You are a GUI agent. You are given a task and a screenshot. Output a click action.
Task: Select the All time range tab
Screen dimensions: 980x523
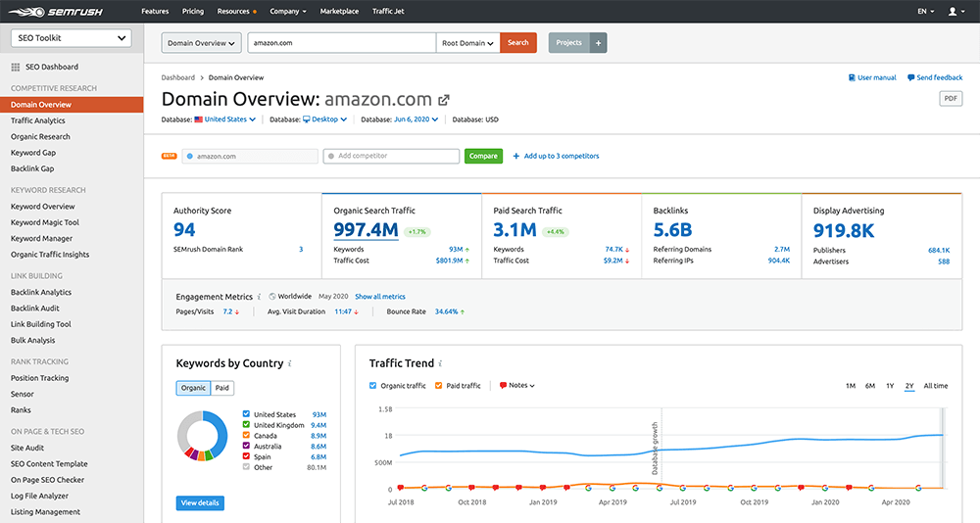click(936, 386)
